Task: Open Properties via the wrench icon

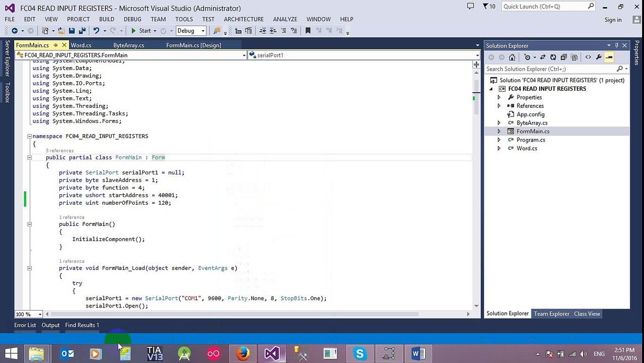Action: point(599,57)
